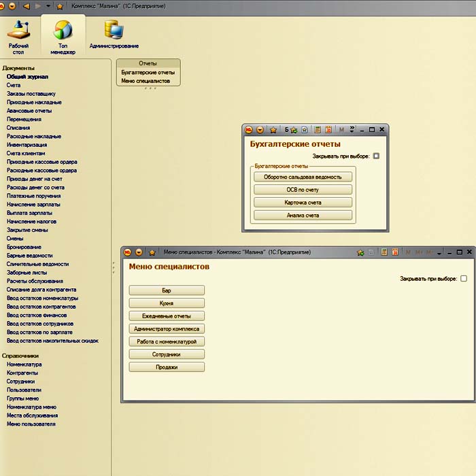Expand the orange dropdown menu in Бухгалтерские отчеты window
The image size is (476, 476).
[x=260, y=129]
